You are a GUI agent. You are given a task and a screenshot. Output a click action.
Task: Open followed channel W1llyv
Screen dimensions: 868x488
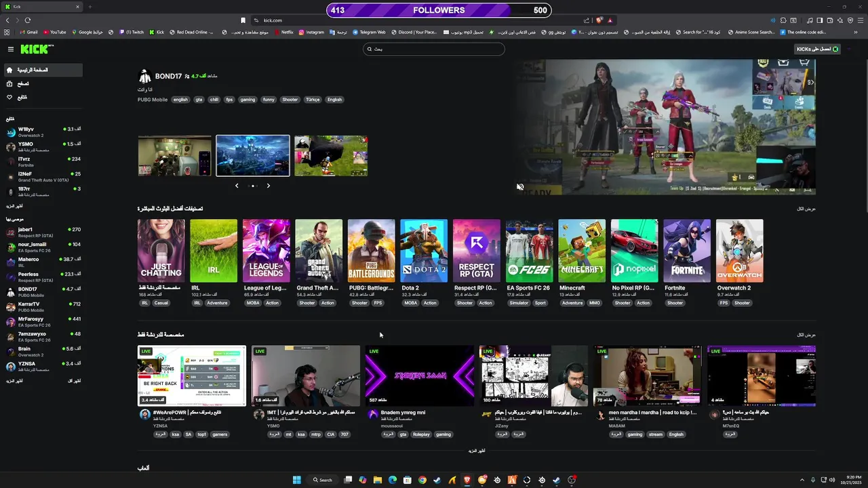click(x=43, y=131)
